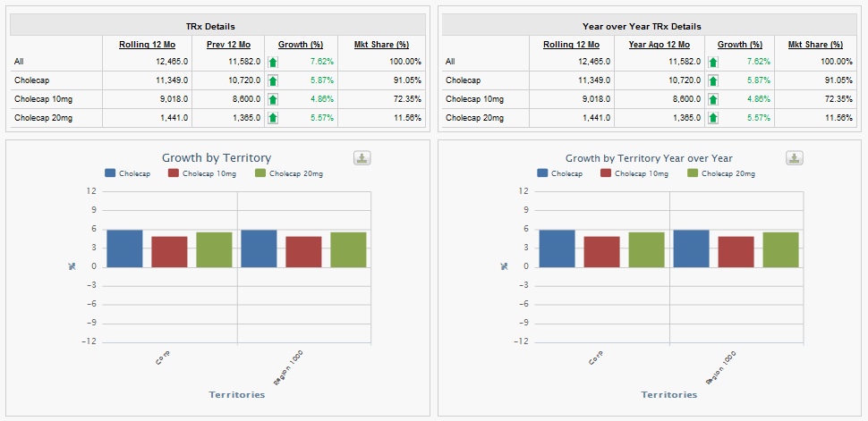Click first blue Corp bar in left chart
This screenshot has height=421, width=868.
[x=124, y=248]
